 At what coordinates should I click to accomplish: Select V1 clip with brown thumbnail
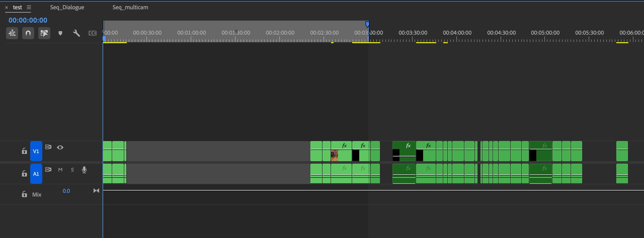[341, 151]
